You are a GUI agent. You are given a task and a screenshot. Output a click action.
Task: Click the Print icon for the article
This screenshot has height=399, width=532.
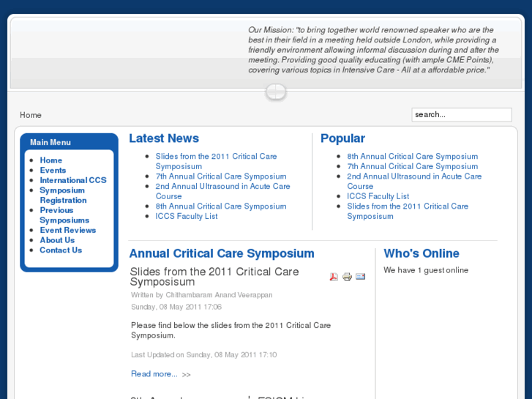[347, 277]
